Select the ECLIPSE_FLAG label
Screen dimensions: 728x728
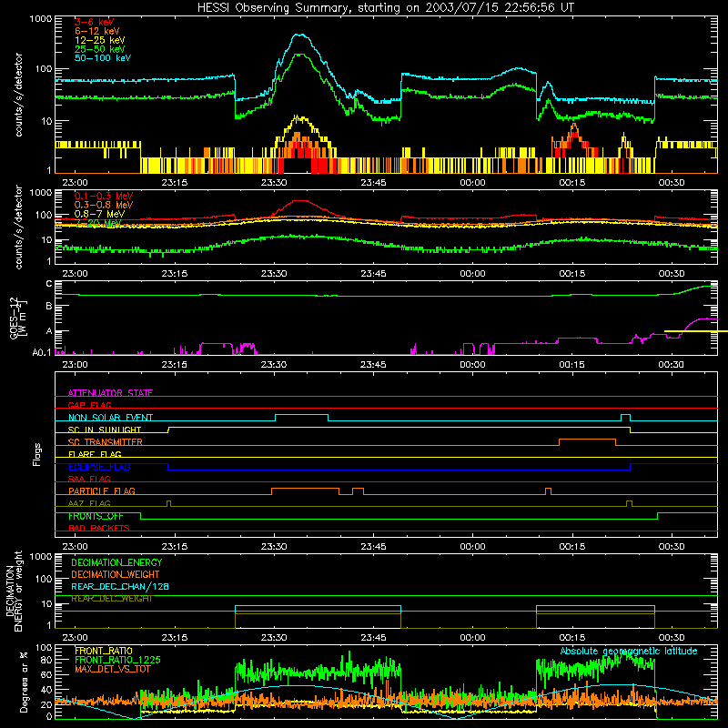pos(99,467)
